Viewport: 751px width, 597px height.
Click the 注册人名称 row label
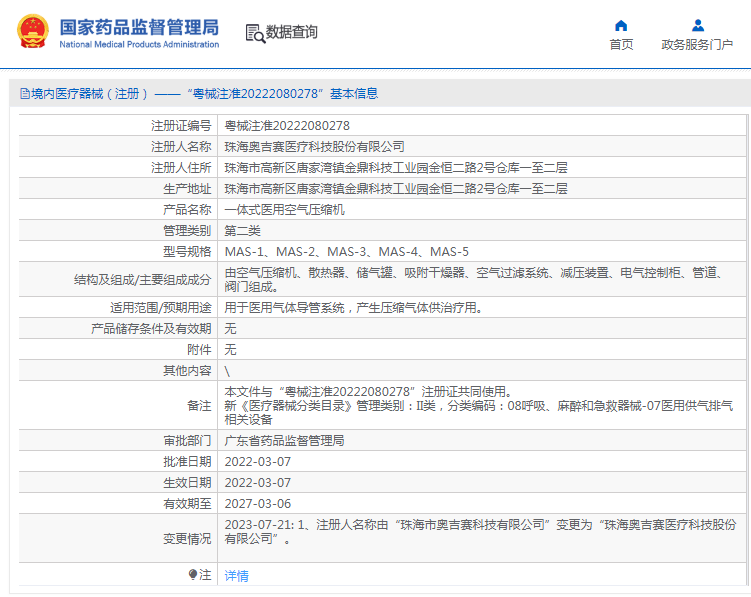pyautogui.click(x=181, y=147)
